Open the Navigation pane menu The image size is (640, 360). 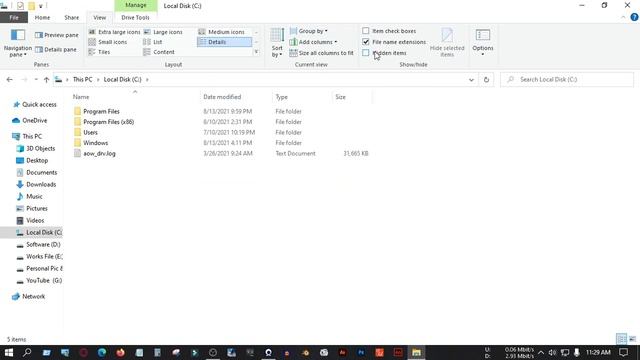click(18, 42)
